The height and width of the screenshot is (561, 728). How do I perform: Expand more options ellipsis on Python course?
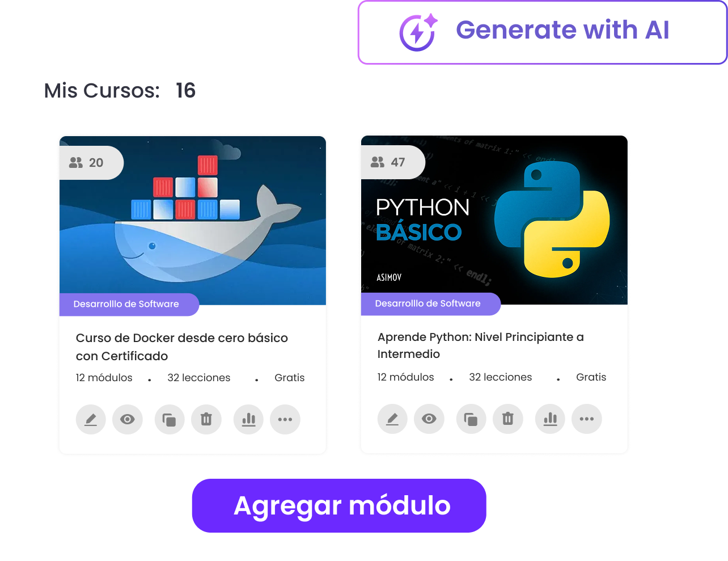click(587, 419)
